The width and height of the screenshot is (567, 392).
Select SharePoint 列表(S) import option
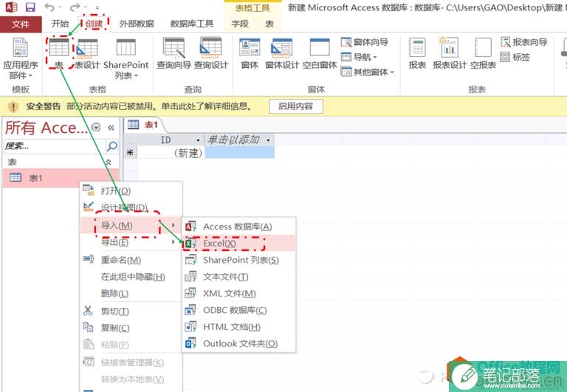click(238, 260)
